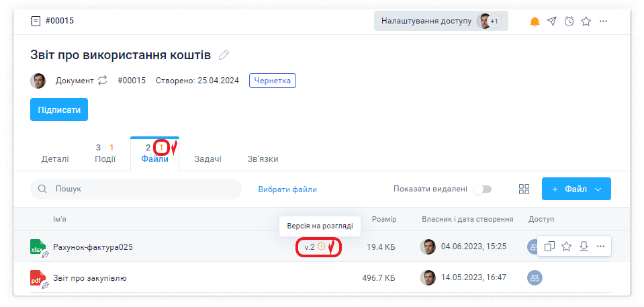Open the header three-dots menu
This screenshot has width=644, height=307.
point(603,21)
